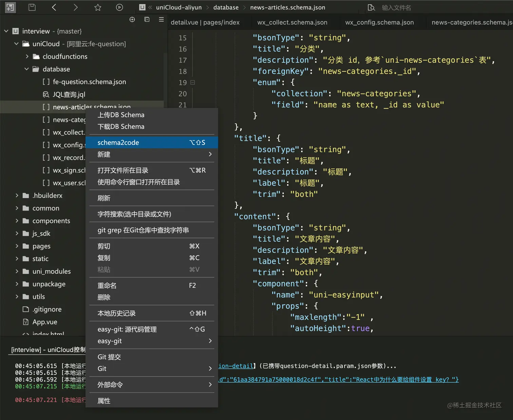Locate current file using the crosshair icon
Screen dimensions: 513x420
132,19
